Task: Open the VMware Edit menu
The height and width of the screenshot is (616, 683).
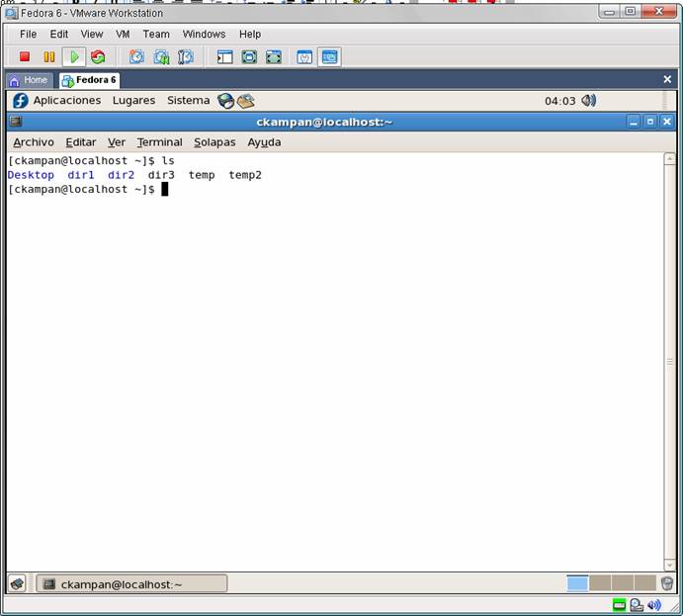Action: tap(58, 34)
